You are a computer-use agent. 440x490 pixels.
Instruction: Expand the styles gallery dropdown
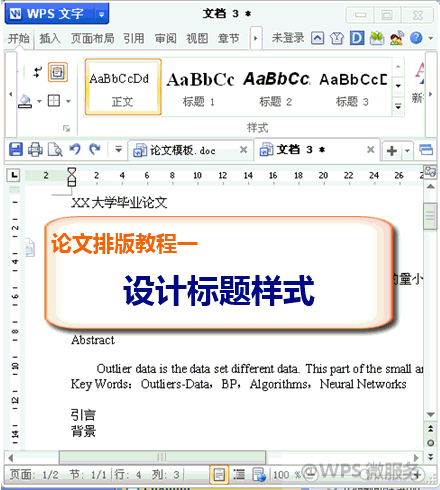pyautogui.click(x=398, y=106)
